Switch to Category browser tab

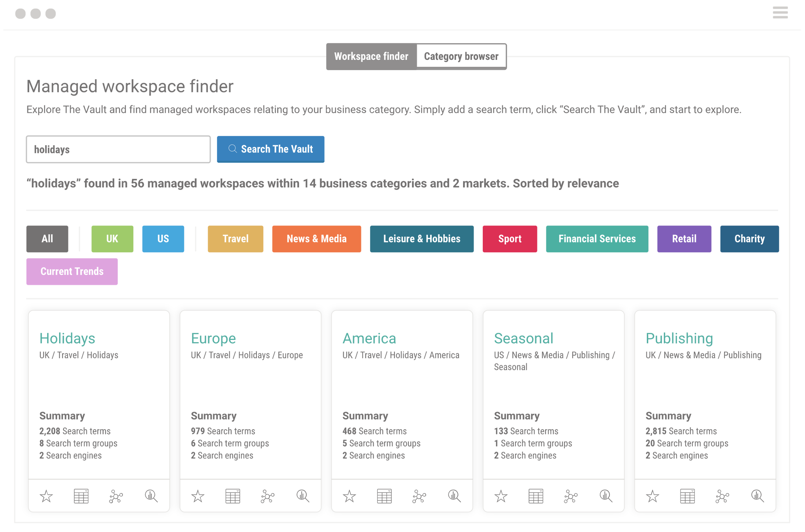pos(461,56)
